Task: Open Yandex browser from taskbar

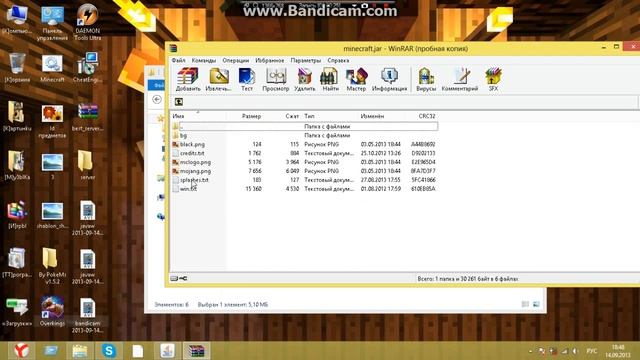Action: tap(21, 351)
